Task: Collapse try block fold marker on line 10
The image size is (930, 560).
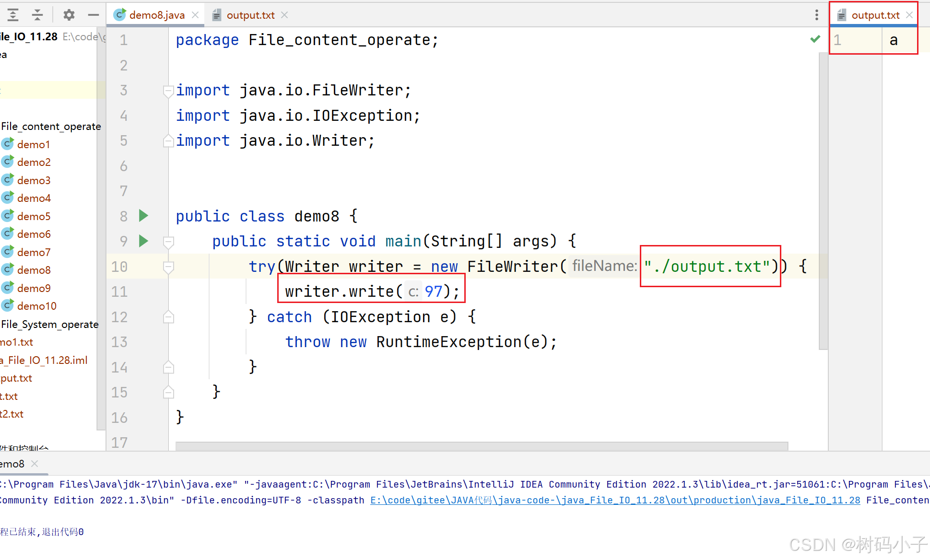Action: point(168,267)
